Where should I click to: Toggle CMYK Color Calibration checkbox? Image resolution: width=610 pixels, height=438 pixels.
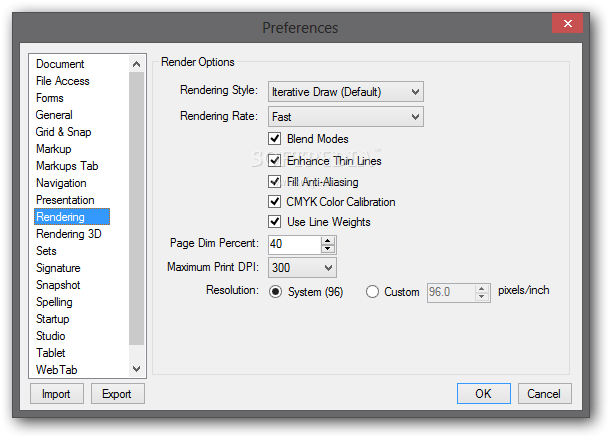[x=275, y=201]
